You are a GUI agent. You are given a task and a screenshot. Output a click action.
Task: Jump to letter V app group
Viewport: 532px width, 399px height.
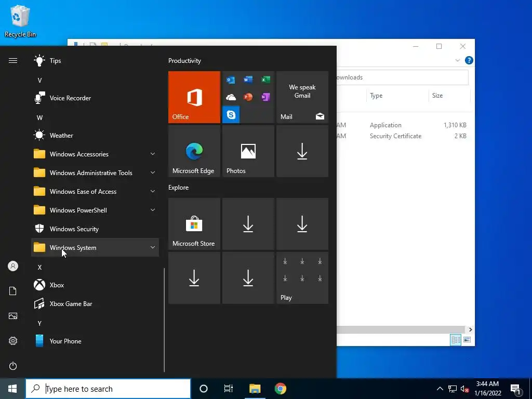pos(39,81)
